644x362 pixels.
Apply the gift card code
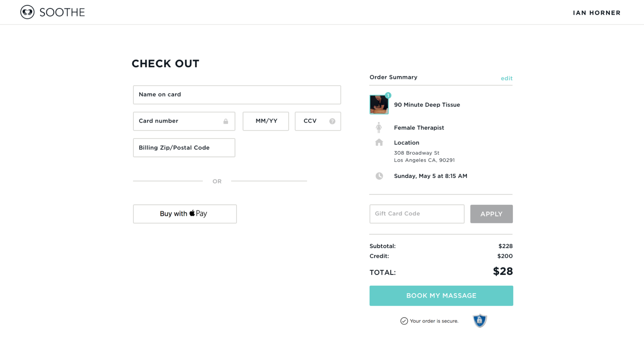tap(491, 214)
